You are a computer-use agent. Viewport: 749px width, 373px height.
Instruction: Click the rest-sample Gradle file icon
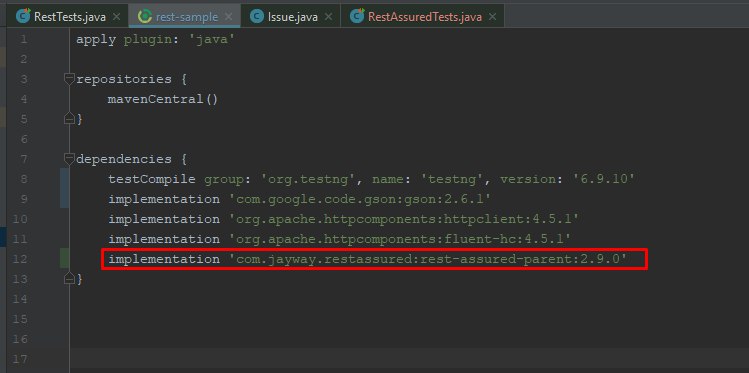[144, 17]
